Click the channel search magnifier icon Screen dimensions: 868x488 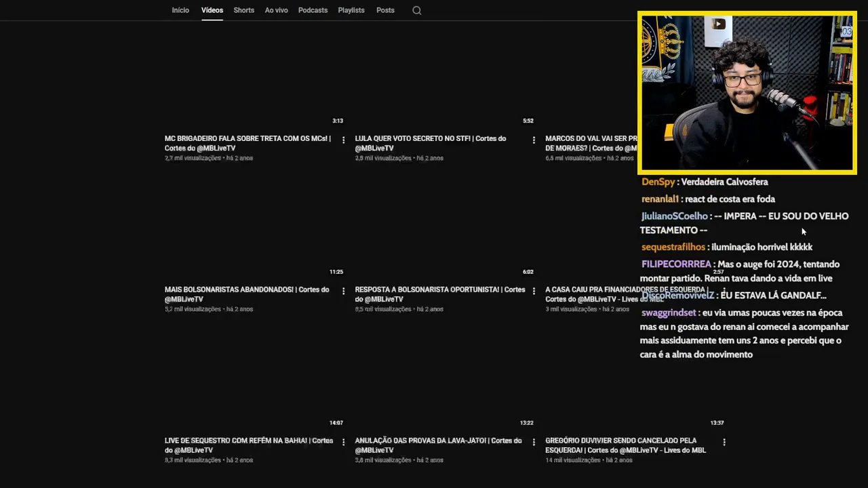(417, 10)
